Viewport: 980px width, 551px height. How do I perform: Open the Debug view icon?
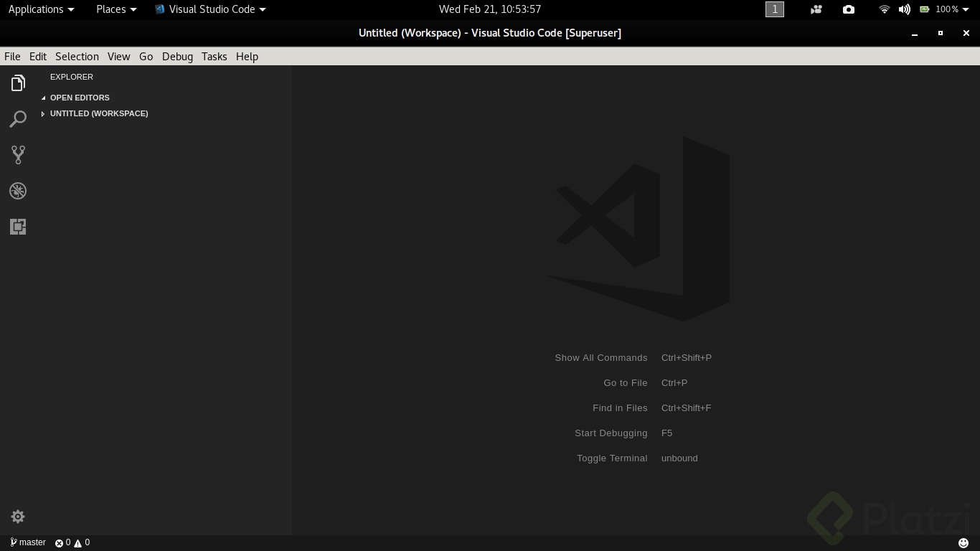[18, 191]
